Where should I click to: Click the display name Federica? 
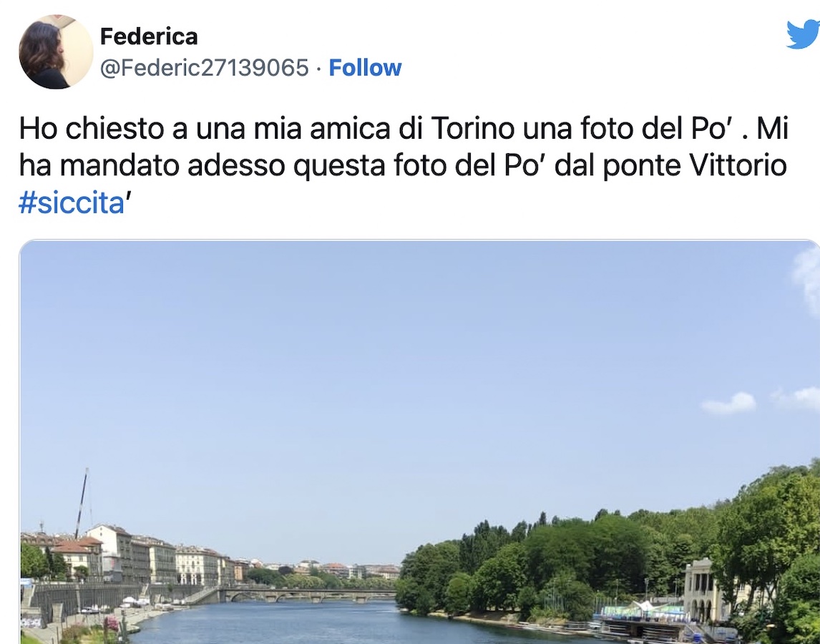click(x=149, y=36)
